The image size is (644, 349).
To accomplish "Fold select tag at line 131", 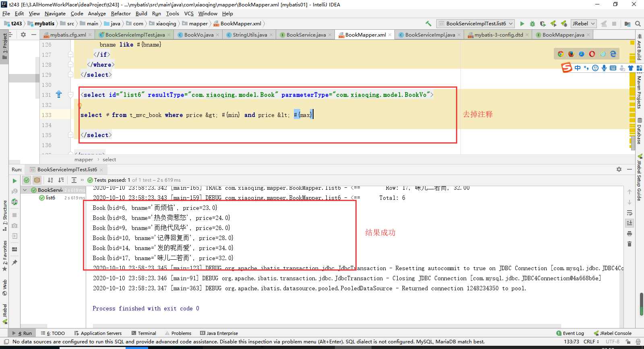I will pyautogui.click(x=71, y=95).
